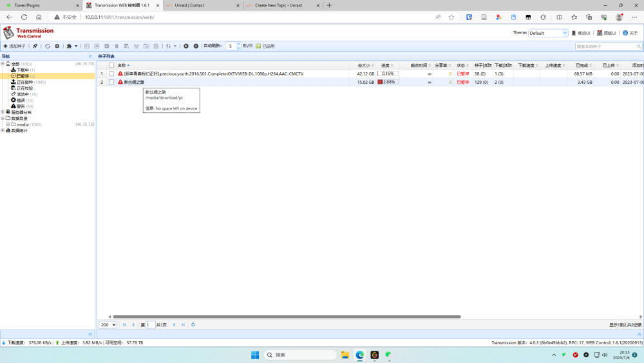Click the Edge icon in taskbar

(360, 355)
